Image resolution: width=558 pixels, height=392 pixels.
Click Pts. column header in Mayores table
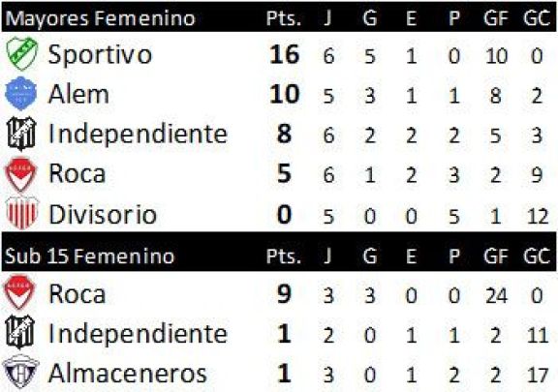(x=284, y=18)
